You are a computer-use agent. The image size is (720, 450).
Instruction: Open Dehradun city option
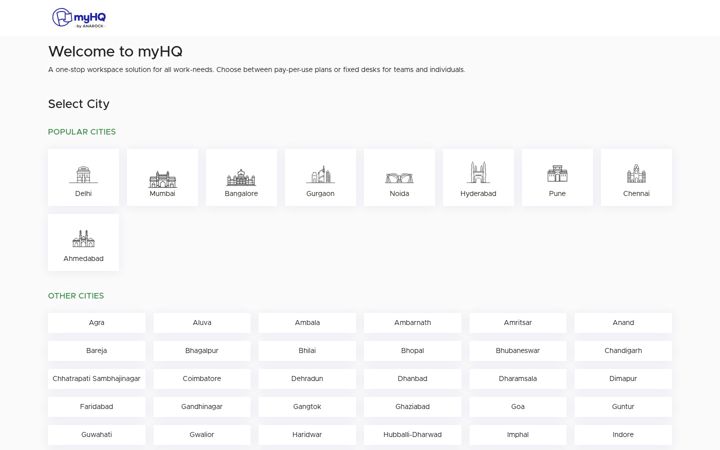pyautogui.click(x=307, y=379)
